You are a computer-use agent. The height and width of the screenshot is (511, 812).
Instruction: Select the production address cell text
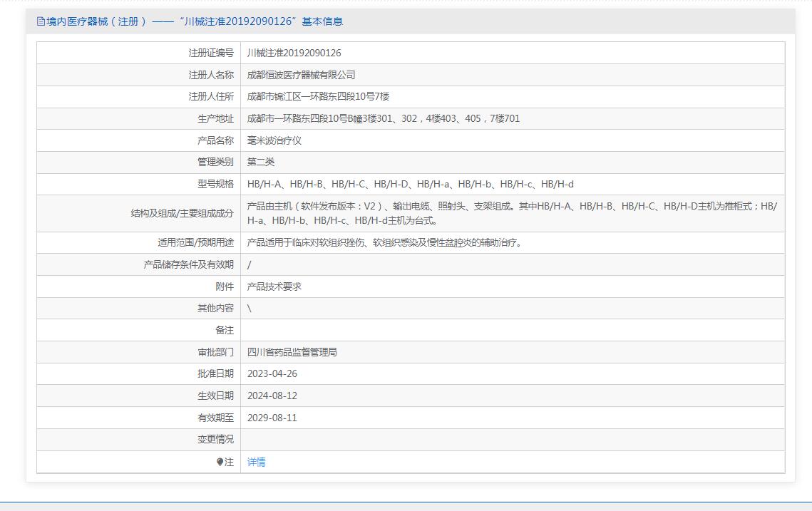[383, 118]
